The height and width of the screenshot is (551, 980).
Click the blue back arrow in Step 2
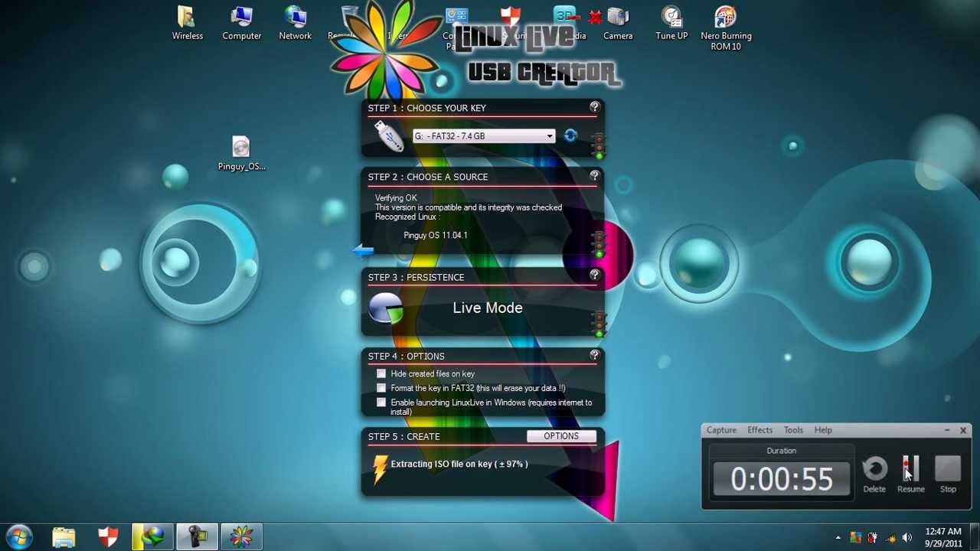[363, 250]
